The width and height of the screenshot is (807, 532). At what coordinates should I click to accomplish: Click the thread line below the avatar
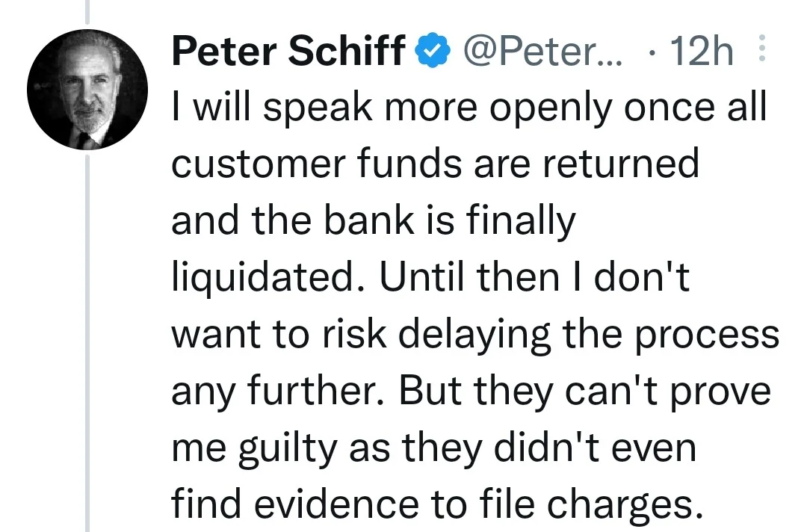(x=87, y=344)
